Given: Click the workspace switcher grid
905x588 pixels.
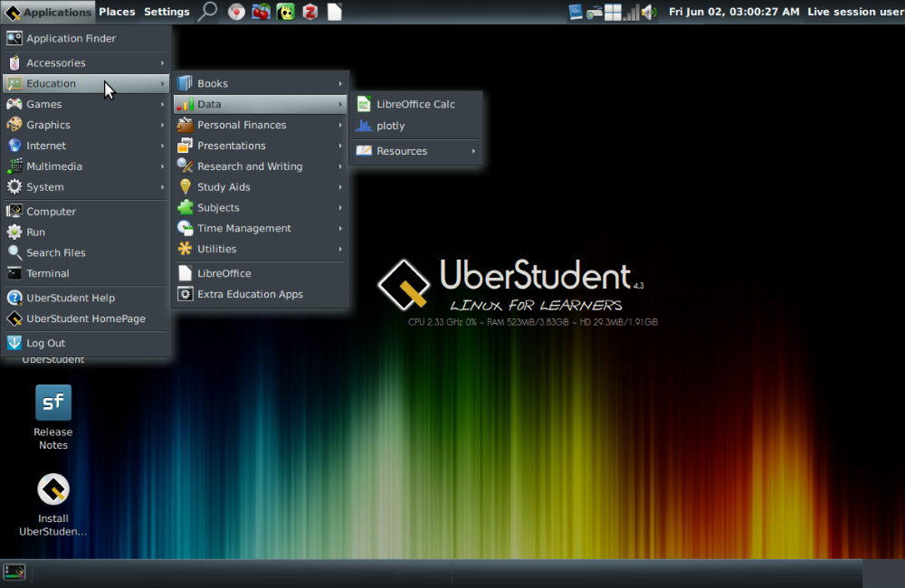Looking at the screenshot, I should pos(613,13).
